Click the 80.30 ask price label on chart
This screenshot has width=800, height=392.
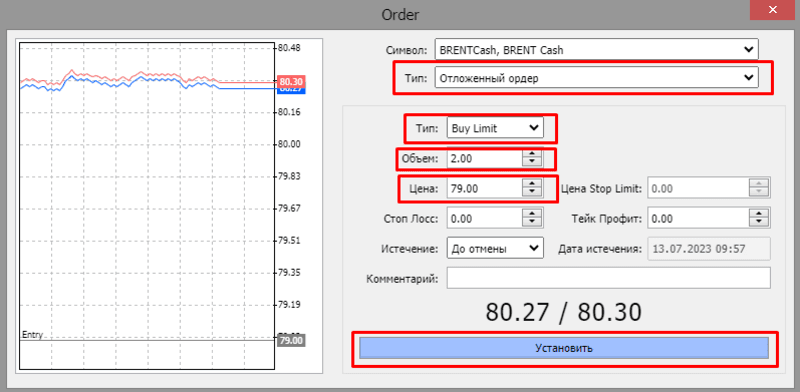pyautogui.click(x=291, y=82)
